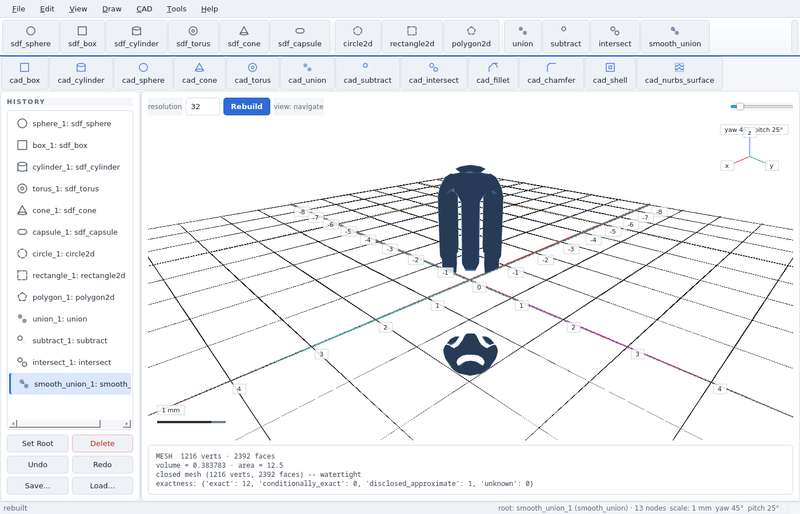The image size is (800, 514).
Task: Add a rectangle2d sketch
Action: point(412,37)
